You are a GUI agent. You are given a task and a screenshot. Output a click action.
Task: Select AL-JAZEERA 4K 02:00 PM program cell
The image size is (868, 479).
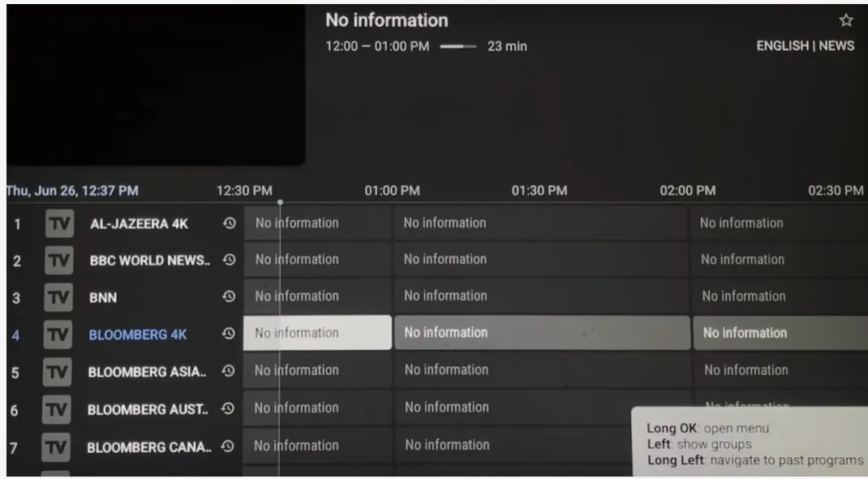pos(780,222)
